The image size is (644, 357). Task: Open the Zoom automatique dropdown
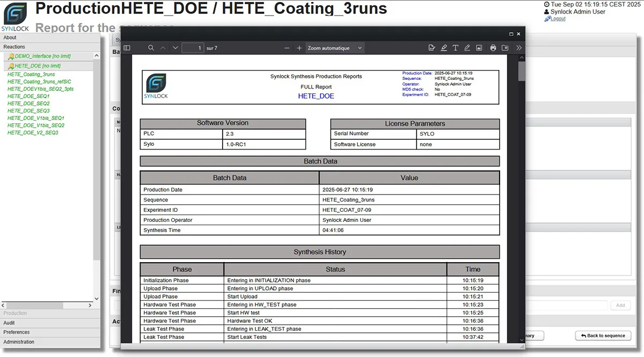[x=335, y=48]
